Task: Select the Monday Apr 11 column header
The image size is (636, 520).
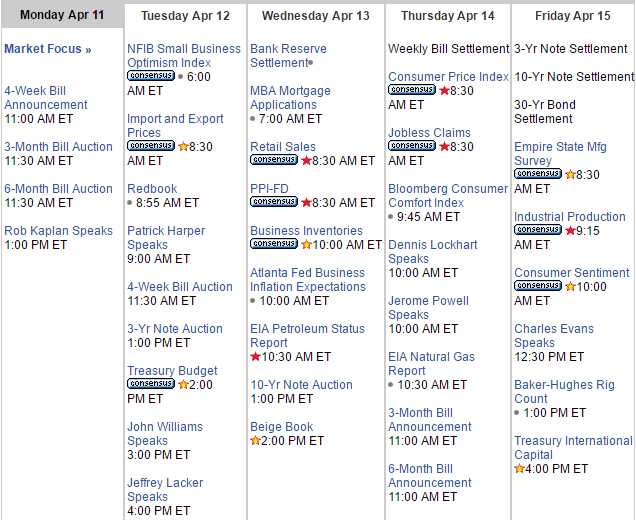Action: (x=61, y=15)
